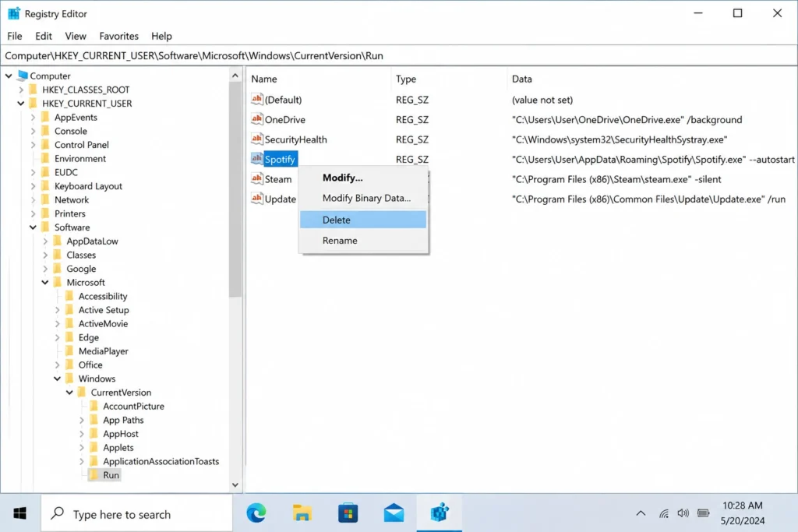Select the Keyboard Layout key
This screenshot has width=798, height=532.
(88, 186)
